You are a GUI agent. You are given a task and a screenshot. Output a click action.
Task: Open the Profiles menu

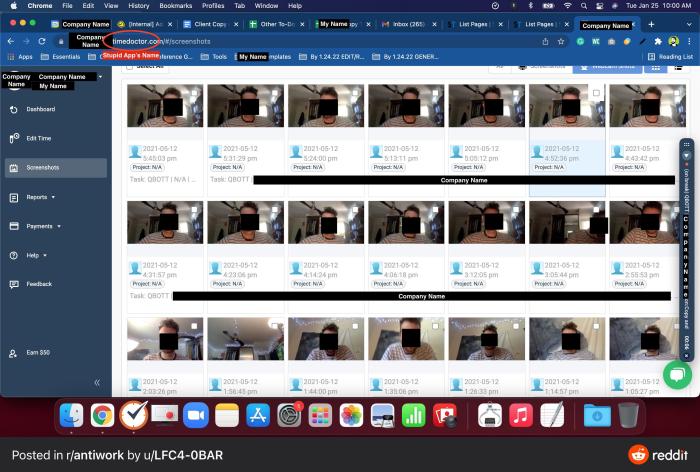coord(213,6)
